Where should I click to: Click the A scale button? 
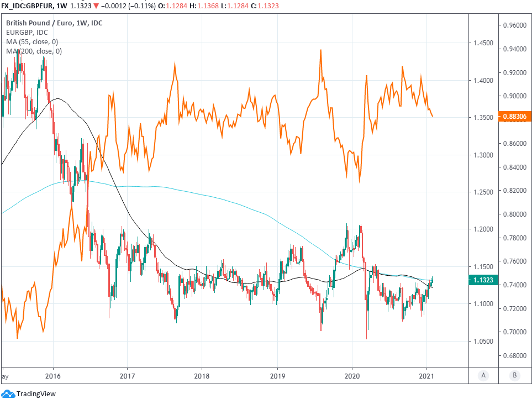point(483,375)
